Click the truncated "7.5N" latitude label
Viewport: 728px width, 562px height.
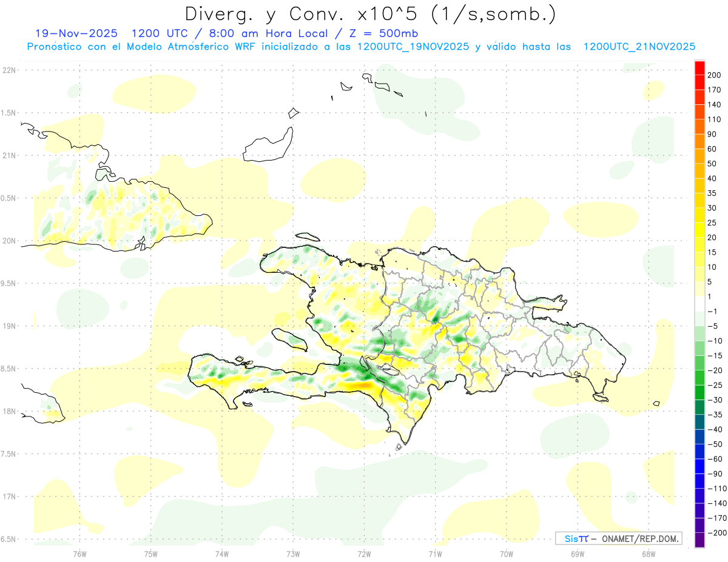click(8, 454)
